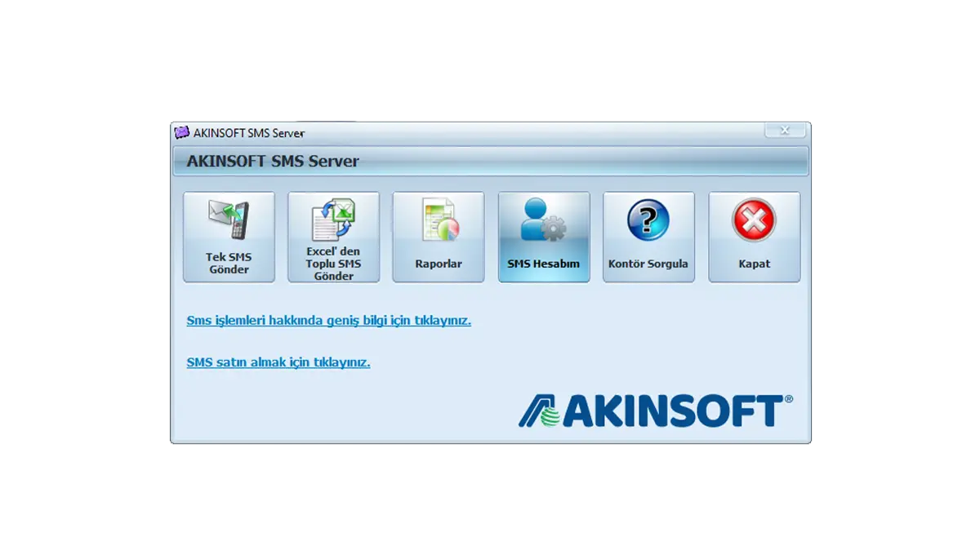Follow the 'Sms işlemleri hakkında geniş bilgi' link
The height and width of the screenshot is (533, 980).
click(329, 321)
